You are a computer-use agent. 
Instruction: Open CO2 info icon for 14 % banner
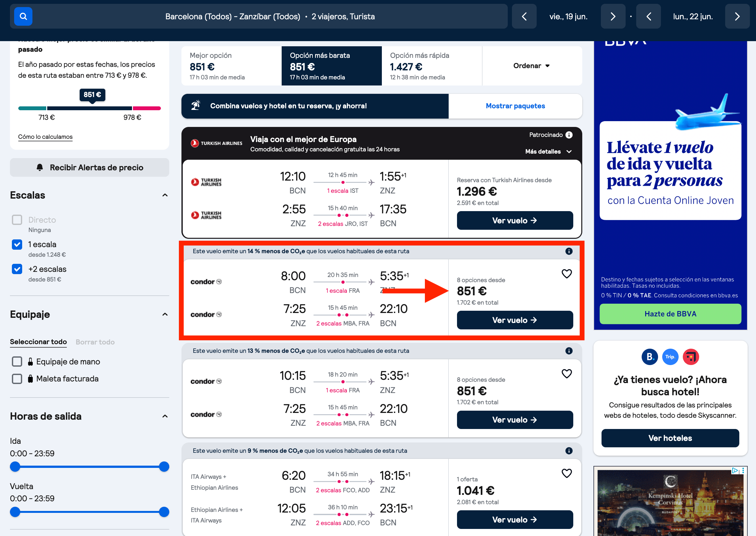coord(569,251)
